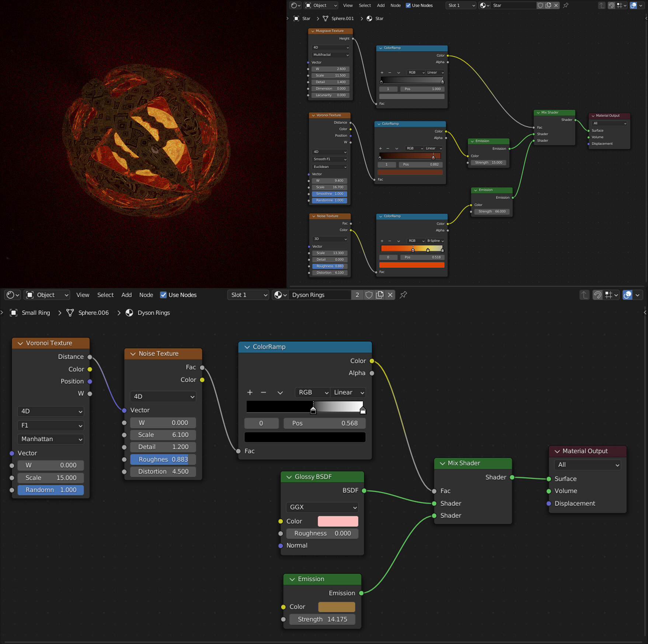Open Node menu in lower node editor
This screenshot has width=648, height=644.
click(x=146, y=295)
